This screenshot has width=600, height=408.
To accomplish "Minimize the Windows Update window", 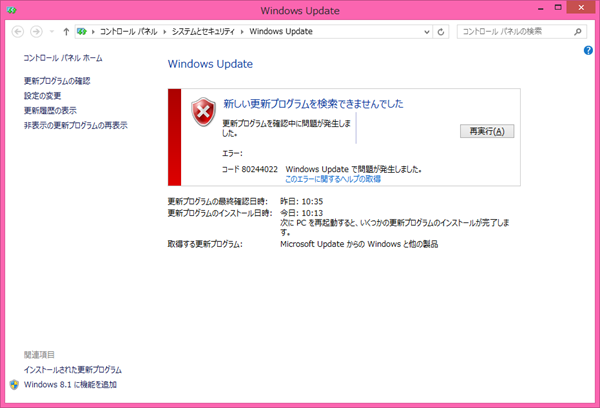I will 541,8.
